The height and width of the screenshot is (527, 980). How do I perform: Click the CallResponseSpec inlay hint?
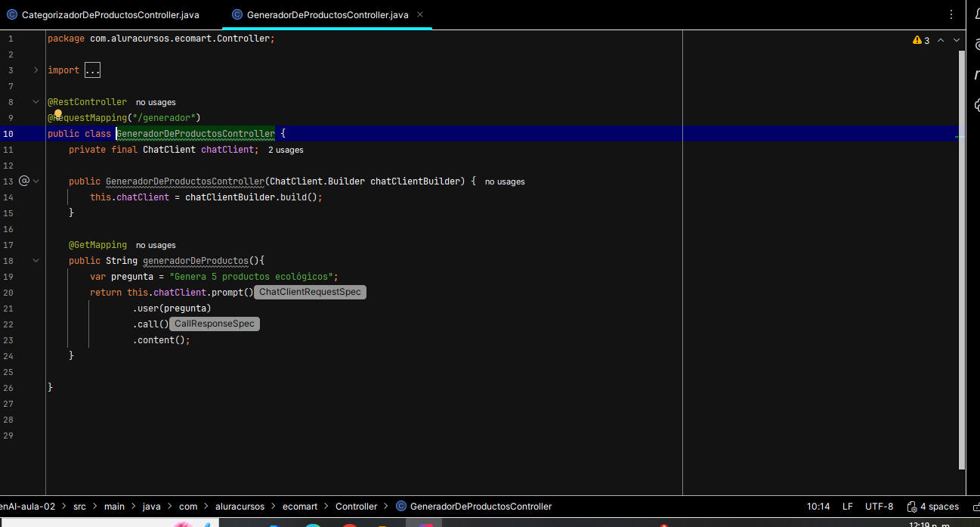click(x=215, y=324)
